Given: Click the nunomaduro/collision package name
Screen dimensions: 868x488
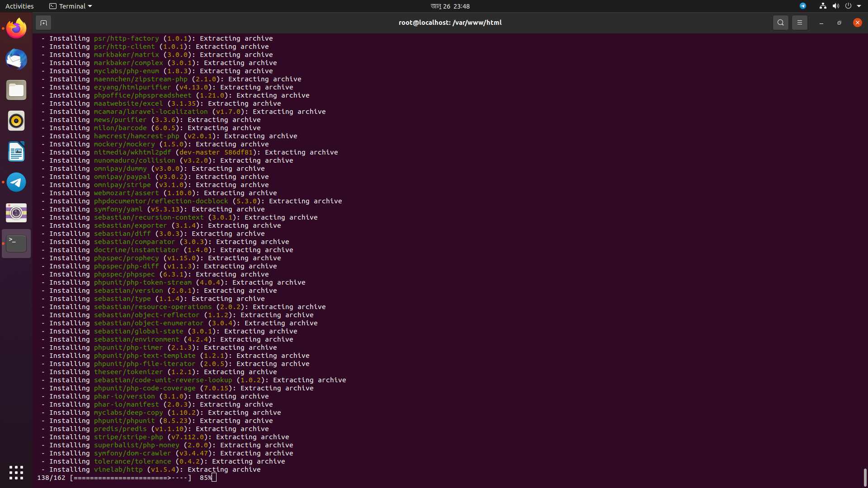Looking at the screenshot, I should click(x=135, y=160).
